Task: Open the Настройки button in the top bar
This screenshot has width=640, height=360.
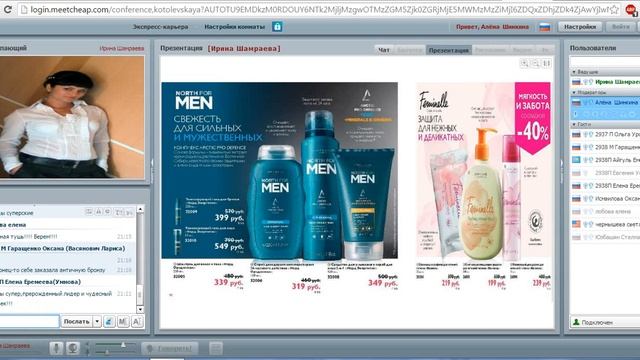Action: pyautogui.click(x=580, y=27)
